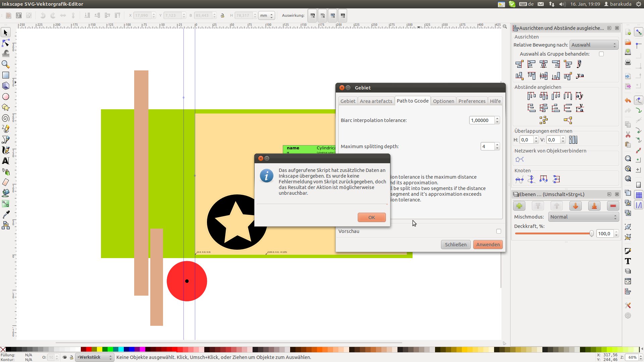Select the Spiral tool
The image size is (644, 362).
6,118
